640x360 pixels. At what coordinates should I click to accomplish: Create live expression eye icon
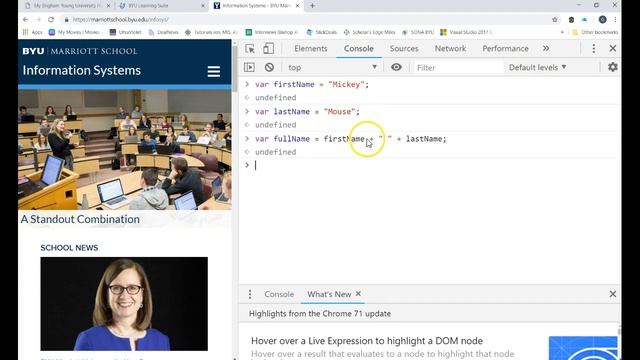point(396,67)
